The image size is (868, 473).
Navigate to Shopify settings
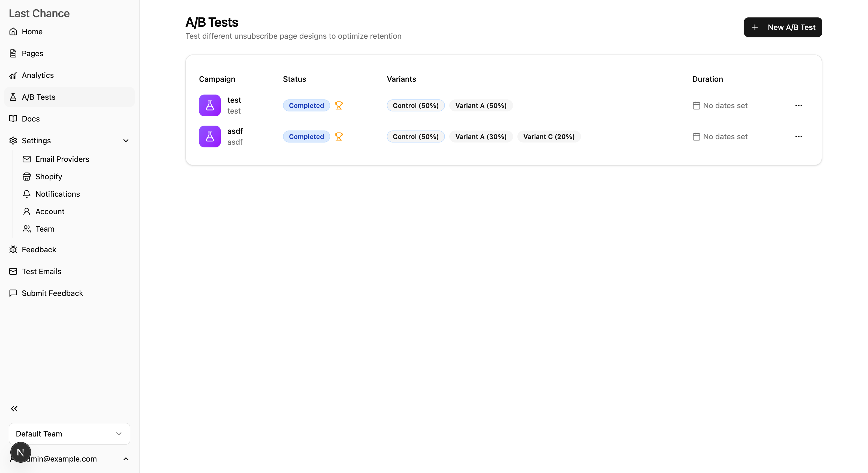49,176
